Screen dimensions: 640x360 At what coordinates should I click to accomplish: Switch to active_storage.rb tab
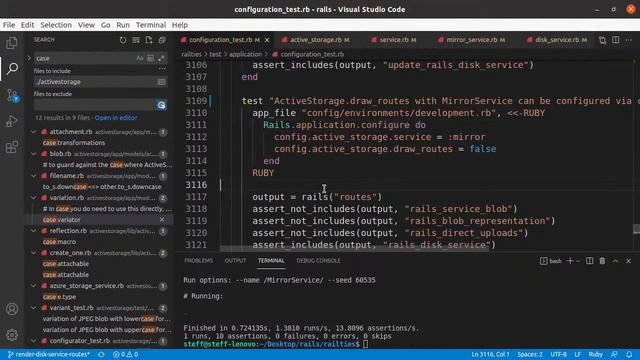(x=316, y=40)
